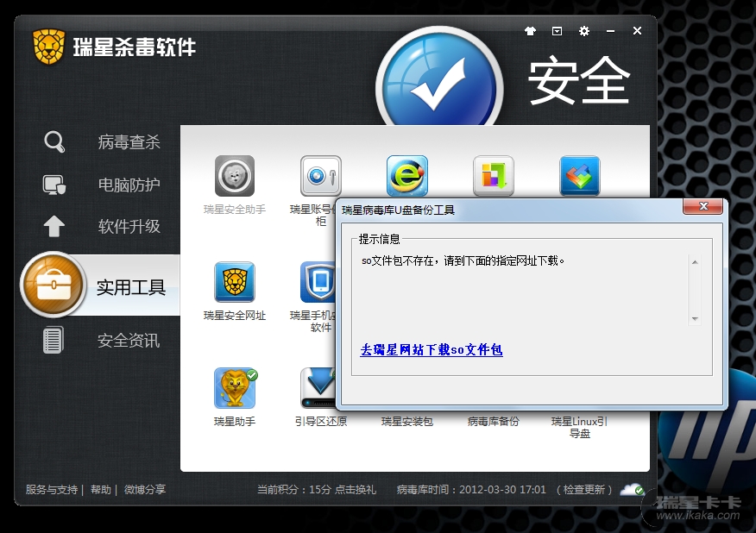Viewport: 756px width, 533px height.
Task: Launch 瑞星安全助手 tool icon
Action: 235,176
